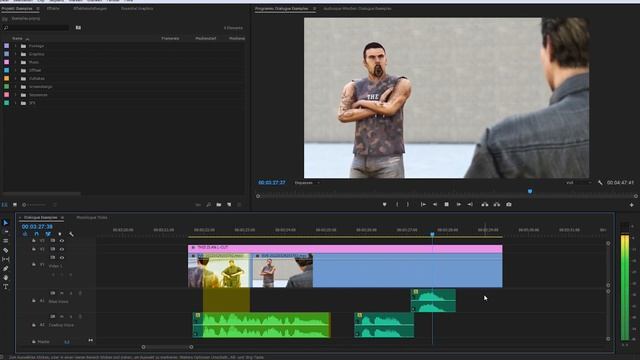Viewport: 640px width, 360px height.
Task: Select the Hand tool
Action: tap(6, 278)
